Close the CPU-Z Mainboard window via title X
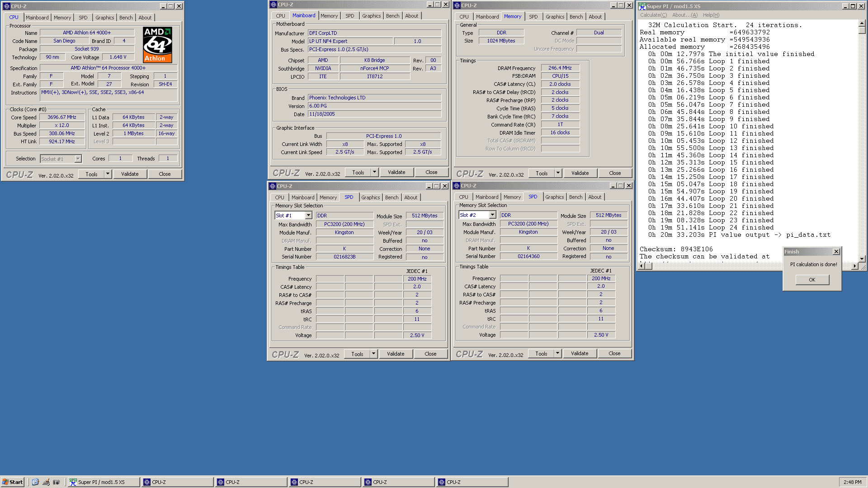This screenshot has height=488, width=868. pyautogui.click(x=445, y=5)
